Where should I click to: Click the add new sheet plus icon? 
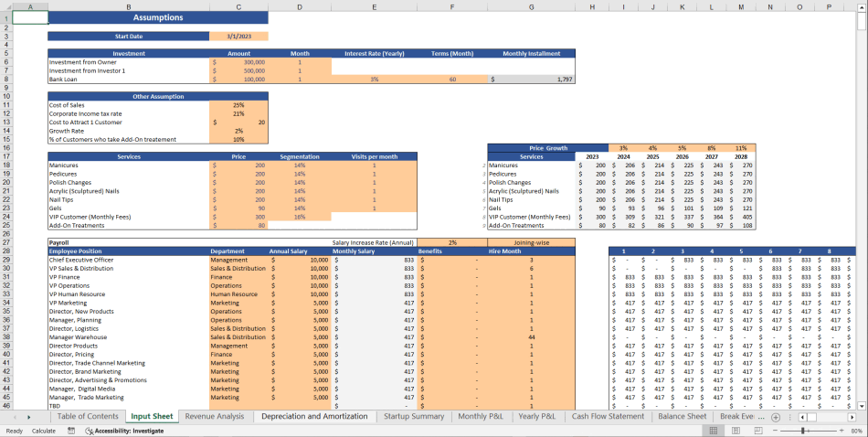click(x=776, y=416)
